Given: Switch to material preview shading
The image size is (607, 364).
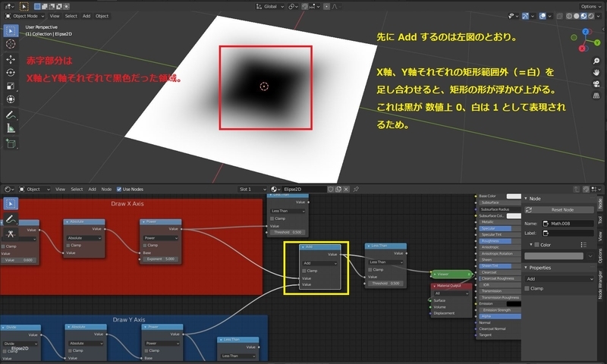Looking at the screenshot, I should click(583, 16).
